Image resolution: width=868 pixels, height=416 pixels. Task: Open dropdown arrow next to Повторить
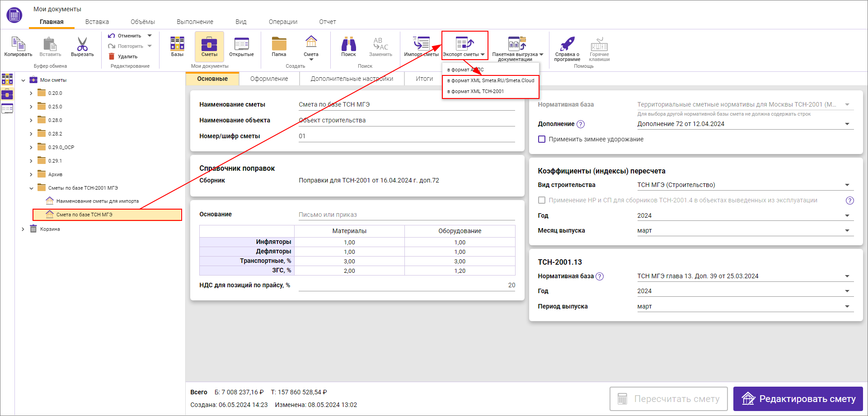(x=150, y=46)
